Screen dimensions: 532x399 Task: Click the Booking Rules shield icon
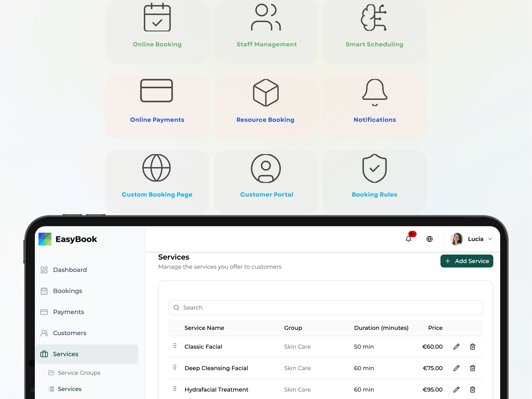[x=374, y=169]
